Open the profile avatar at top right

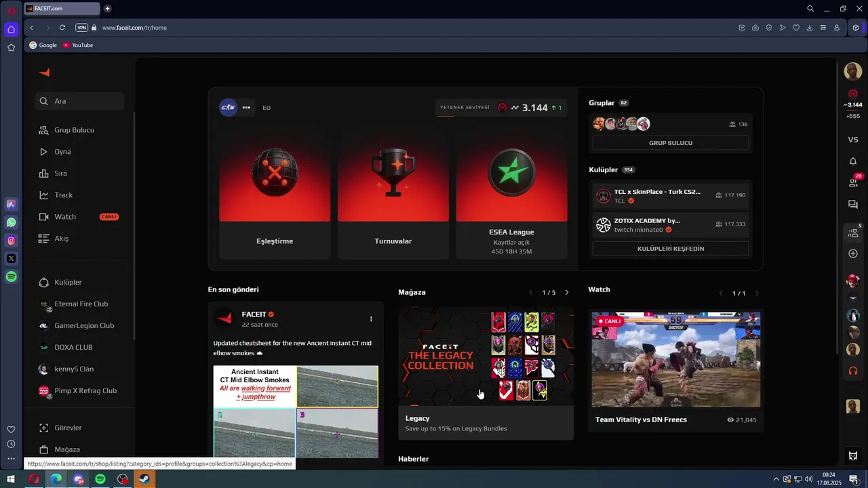[853, 70]
